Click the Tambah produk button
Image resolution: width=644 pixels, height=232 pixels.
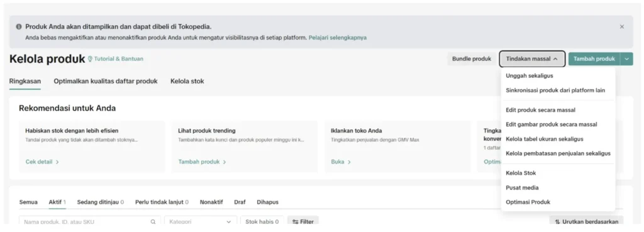point(594,58)
